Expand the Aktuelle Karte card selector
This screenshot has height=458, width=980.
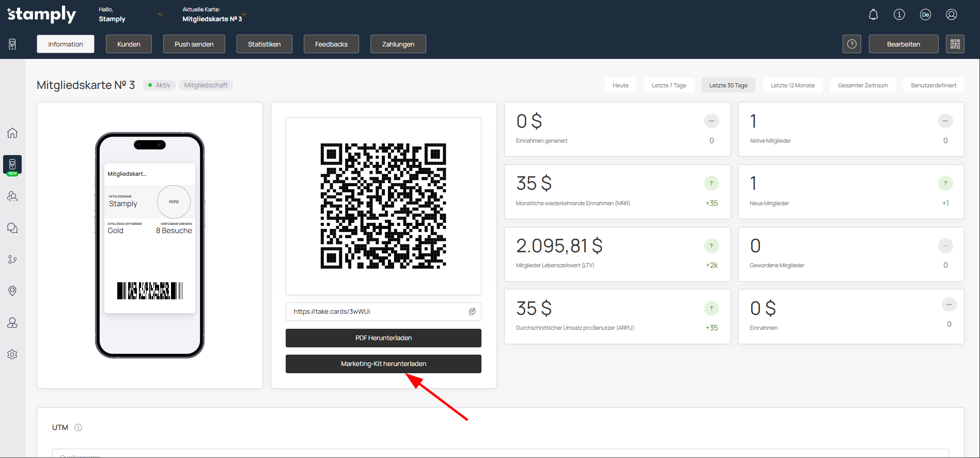(244, 14)
